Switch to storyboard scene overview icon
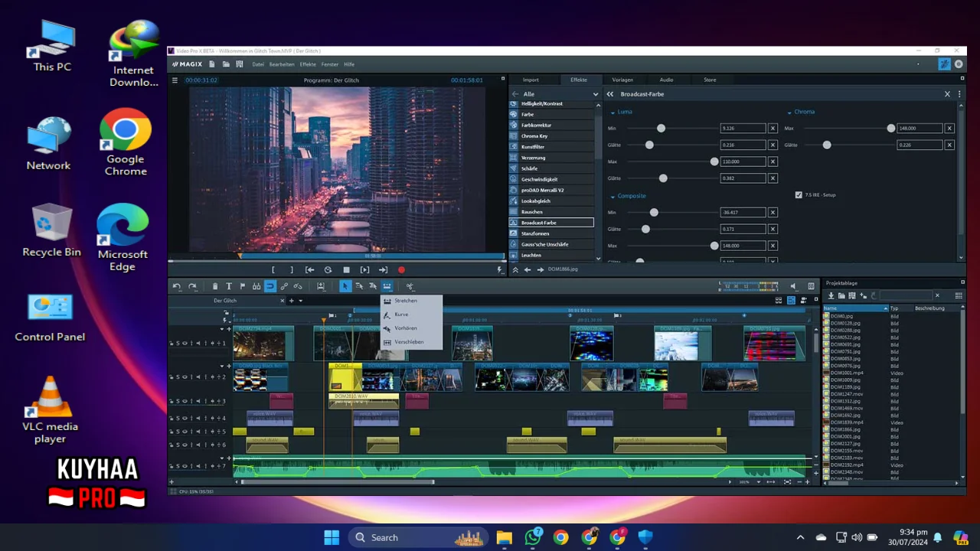The height and width of the screenshot is (551, 980). click(779, 300)
